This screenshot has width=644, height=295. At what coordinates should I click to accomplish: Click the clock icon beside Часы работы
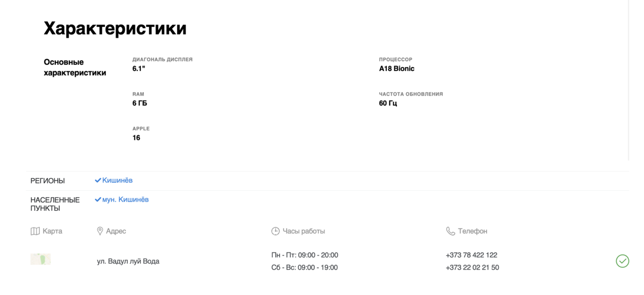[275, 231]
